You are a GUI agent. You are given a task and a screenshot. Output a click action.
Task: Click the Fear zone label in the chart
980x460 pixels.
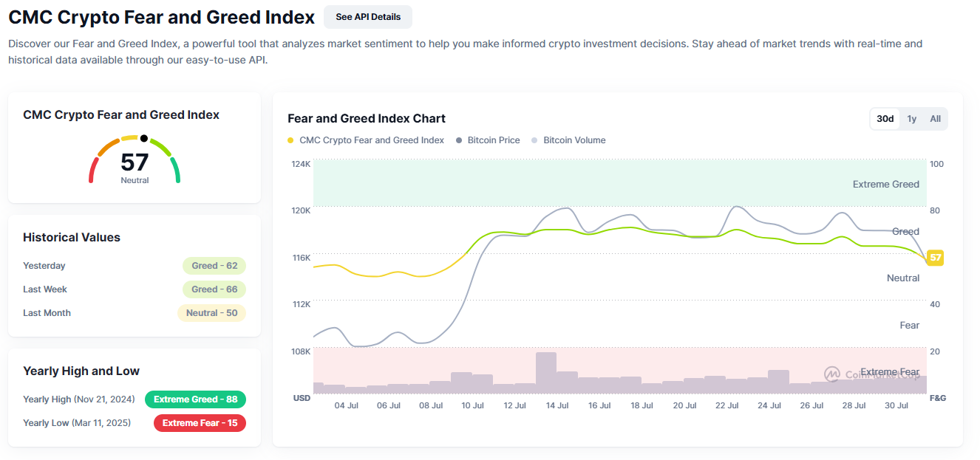tap(910, 326)
